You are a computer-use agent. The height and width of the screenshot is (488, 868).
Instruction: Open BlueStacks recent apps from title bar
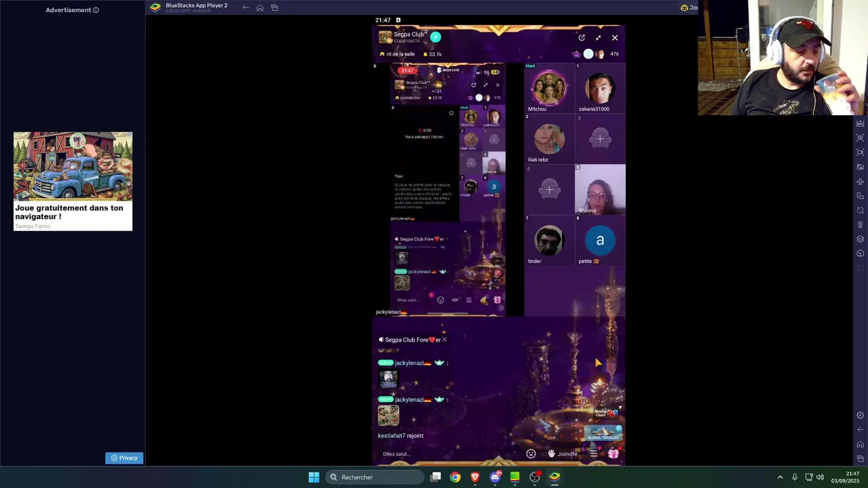coord(275,7)
